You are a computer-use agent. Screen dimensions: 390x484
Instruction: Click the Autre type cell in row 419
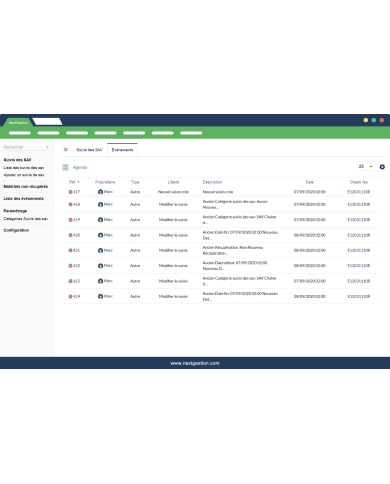coord(135,220)
